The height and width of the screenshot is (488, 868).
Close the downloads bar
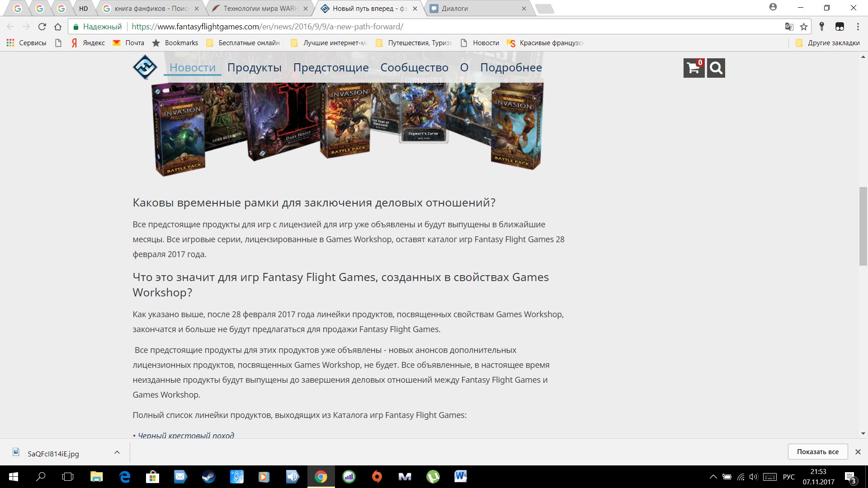pyautogui.click(x=858, y=452)
